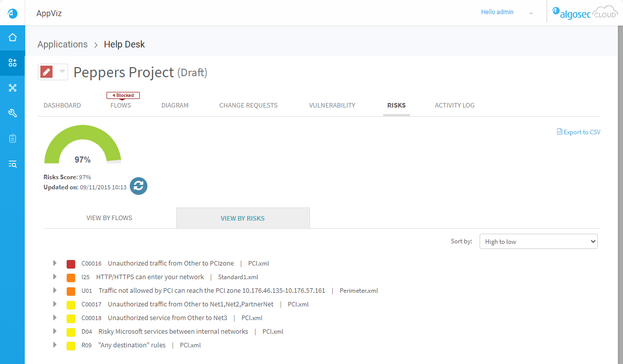Click the network topology icon in the sidebar
Viewport: 623px width, 364px height.
pos(12,88)
